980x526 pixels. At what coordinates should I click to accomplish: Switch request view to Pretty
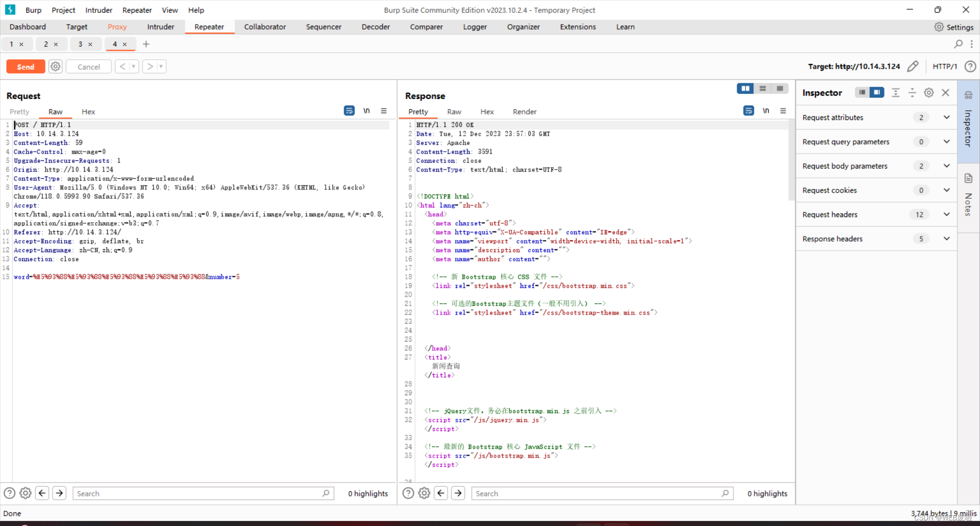coord(19,112)
